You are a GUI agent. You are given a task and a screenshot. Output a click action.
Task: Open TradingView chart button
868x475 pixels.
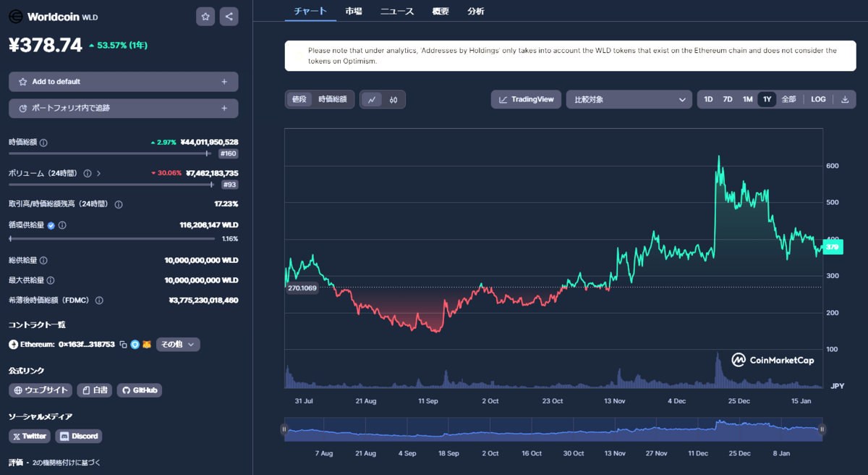[526, 99]
